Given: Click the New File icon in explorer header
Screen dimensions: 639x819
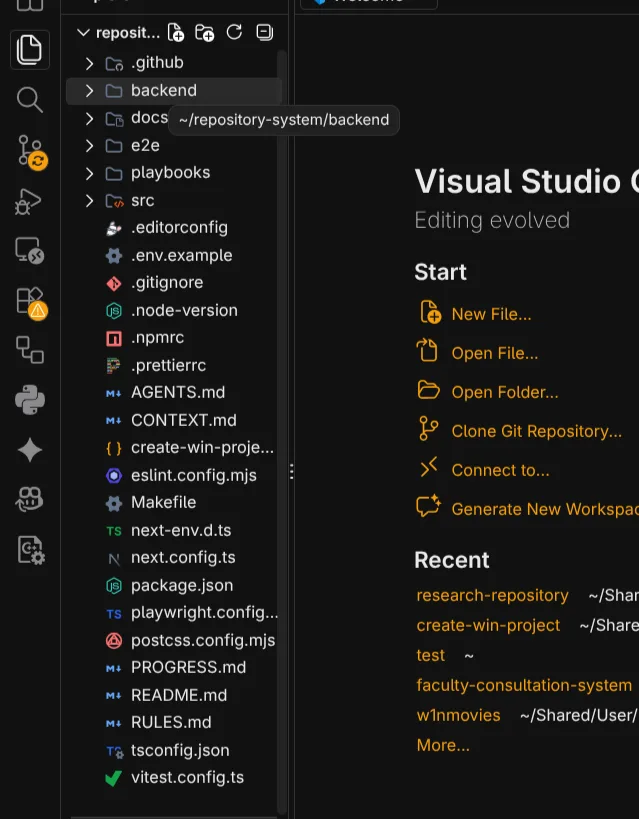Looking at the screenshot, I should click(x=176, y=32).
